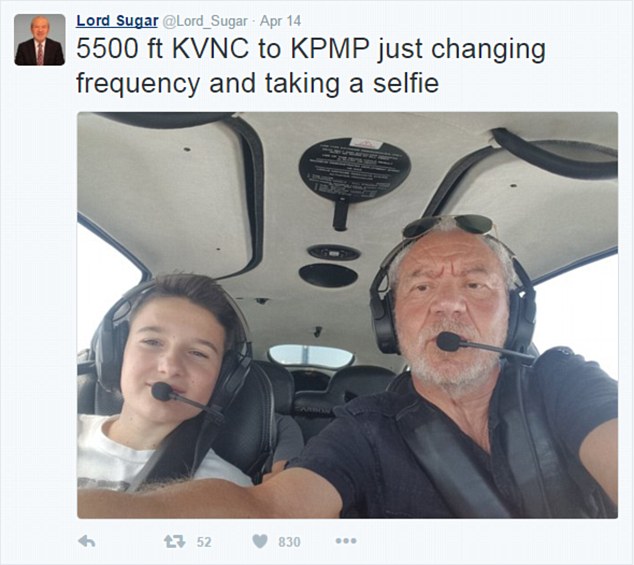Image resolution: width=634 pixels, height=565 pixels.
Task: Click the round placard on cabin ceiling
Action: 355,168
